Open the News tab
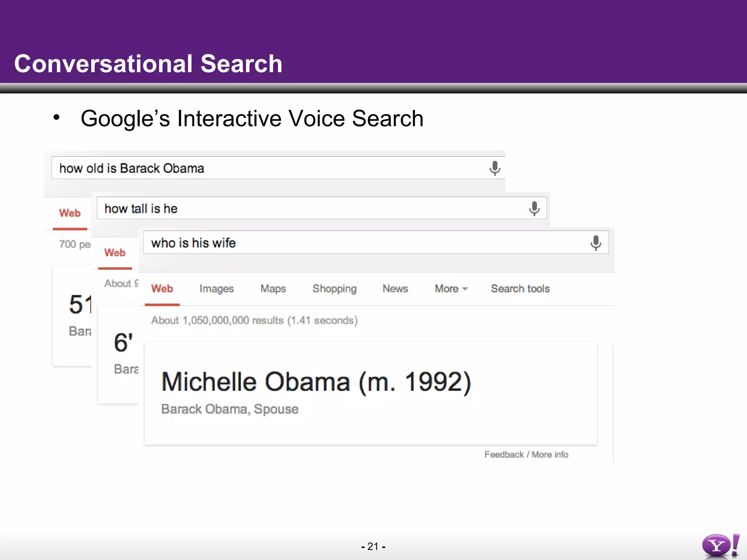This screenshot has width=747, height=560. pos(395,289)
